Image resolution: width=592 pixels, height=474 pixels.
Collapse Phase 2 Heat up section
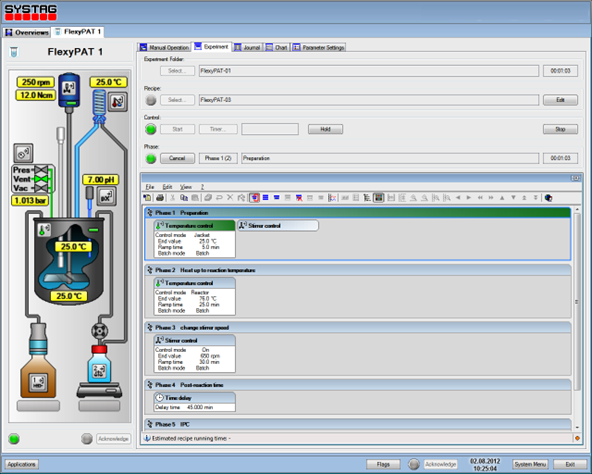click(x=150, y=270)
